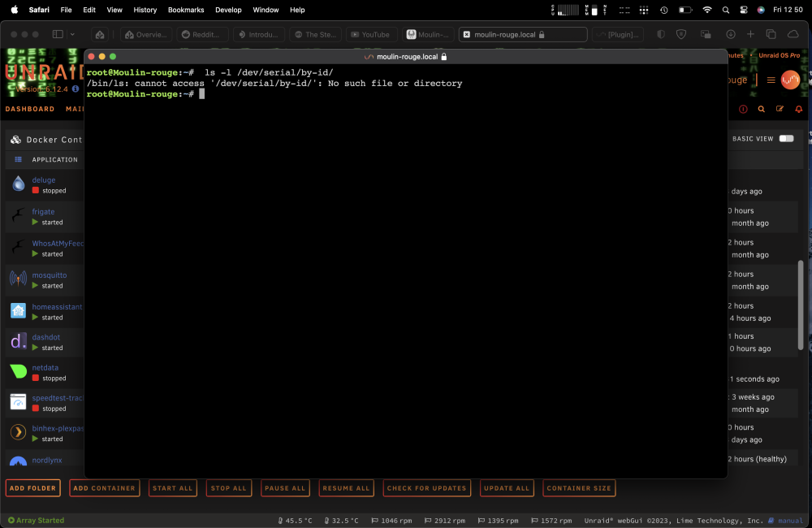Open Safari Develop menu
Viewport: 812px width, 528px height.
click(228, 10)
